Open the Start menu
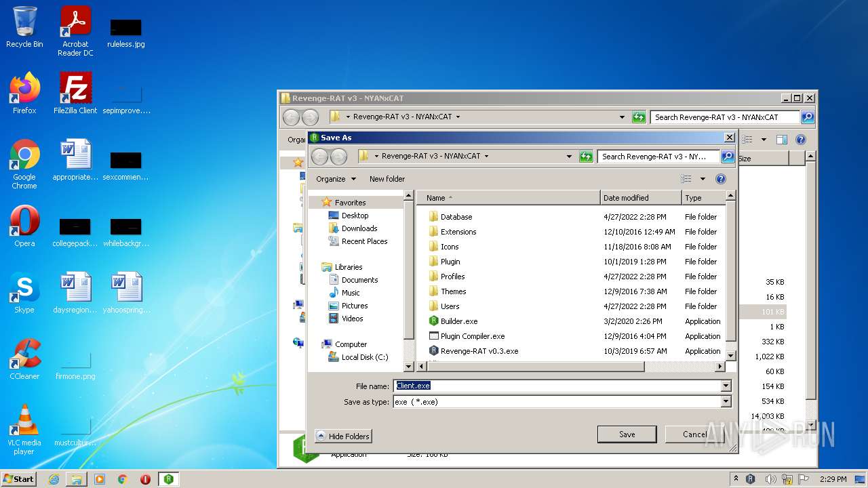This screenshot has width=868, height=488. coord(19,479)
